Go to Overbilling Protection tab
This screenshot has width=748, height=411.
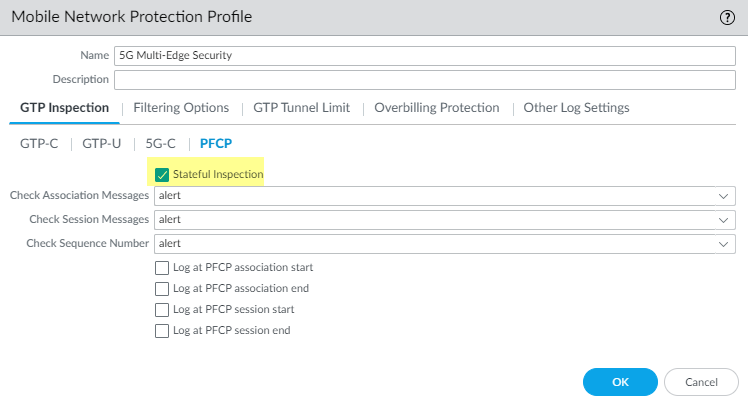click(x=436, y=108)
